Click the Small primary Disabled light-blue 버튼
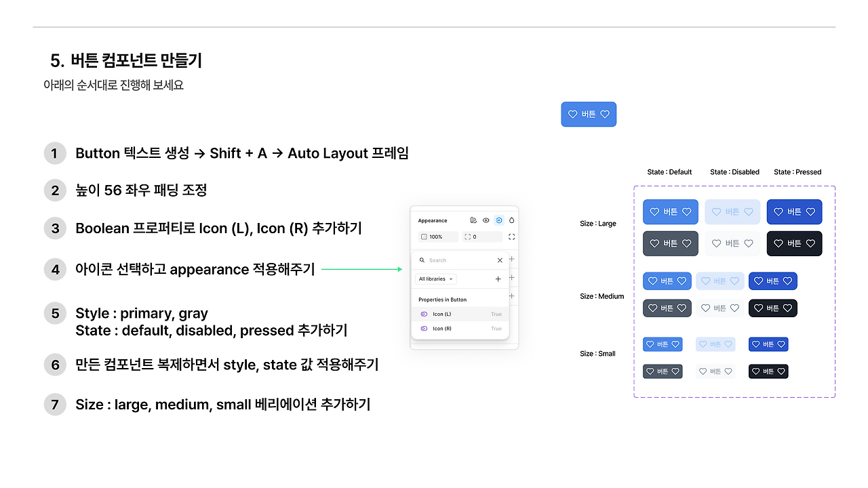Viewport: 868px width, 488px height. (x=715, y=344)
